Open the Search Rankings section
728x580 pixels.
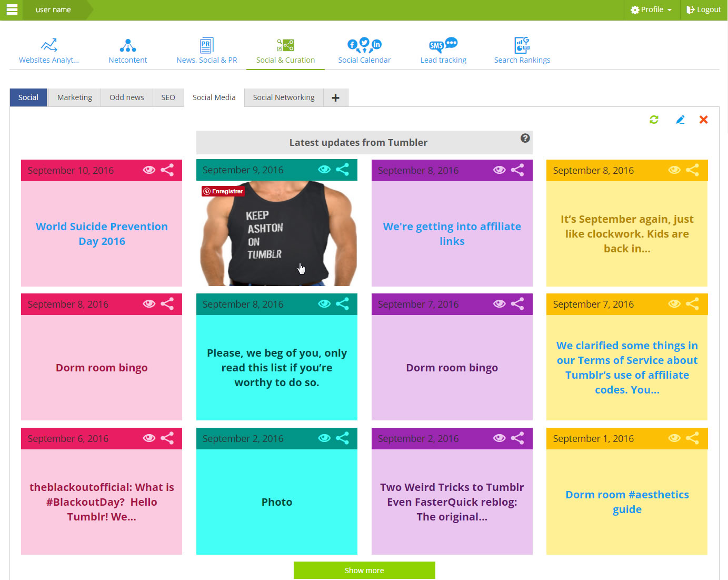pyautogui.click(x=522, y=51)
